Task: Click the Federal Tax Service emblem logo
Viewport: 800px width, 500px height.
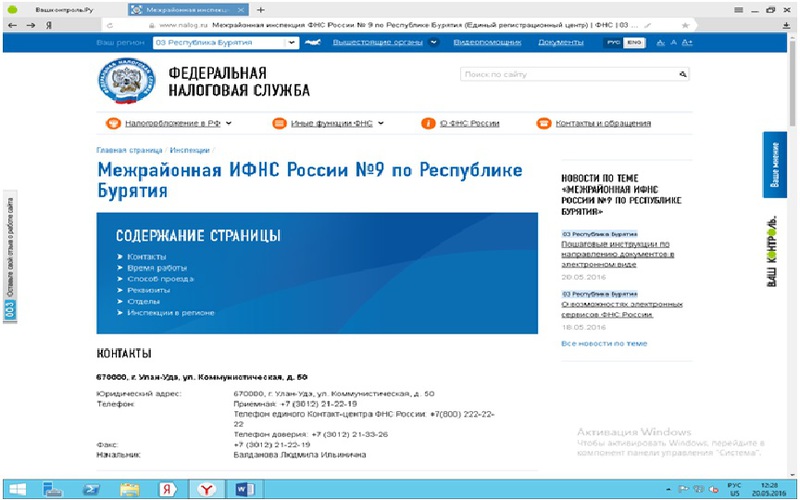Action: tap(127, 81)
